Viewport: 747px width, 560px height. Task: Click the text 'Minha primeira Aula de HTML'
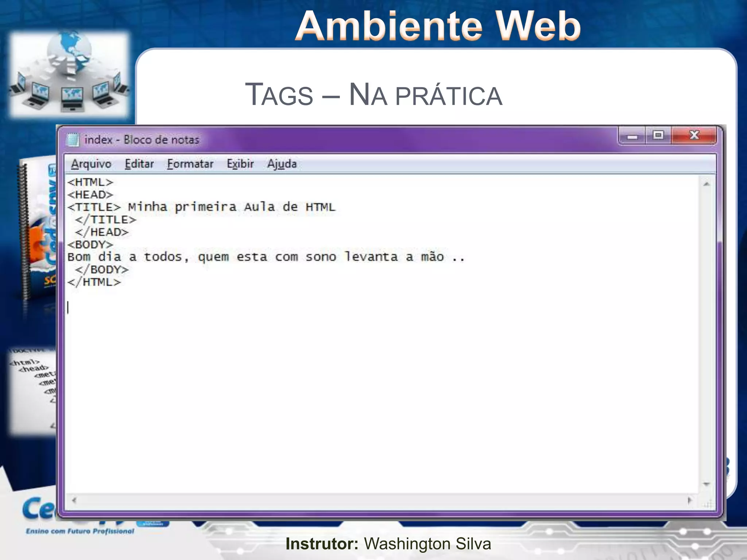(231, 207)
